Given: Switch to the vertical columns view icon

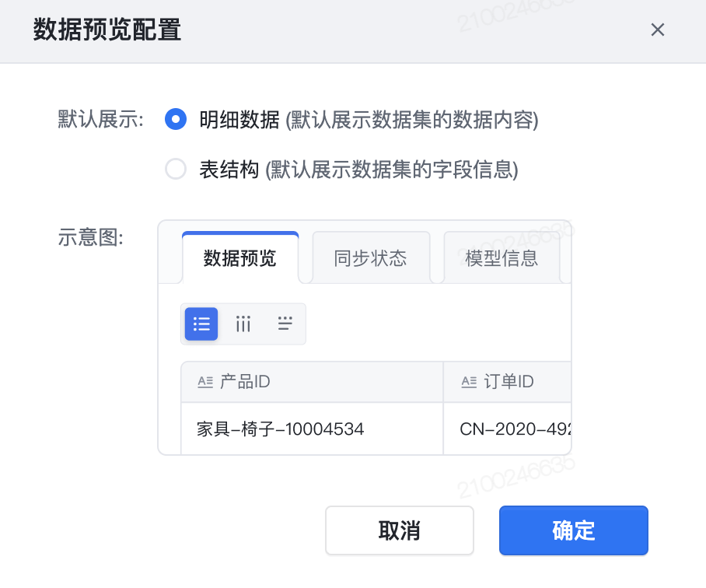Looking at the screenshot, I should (x=243, y=324).
